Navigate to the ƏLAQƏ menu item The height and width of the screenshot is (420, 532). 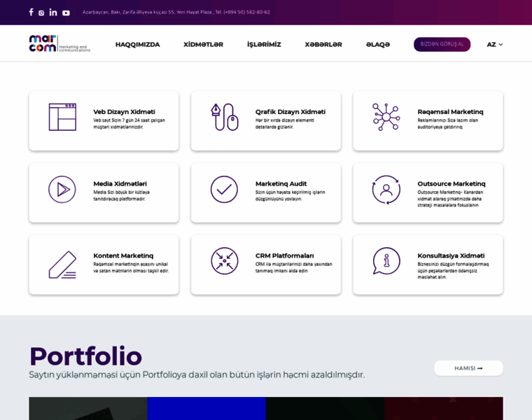(x=377, y=44)
